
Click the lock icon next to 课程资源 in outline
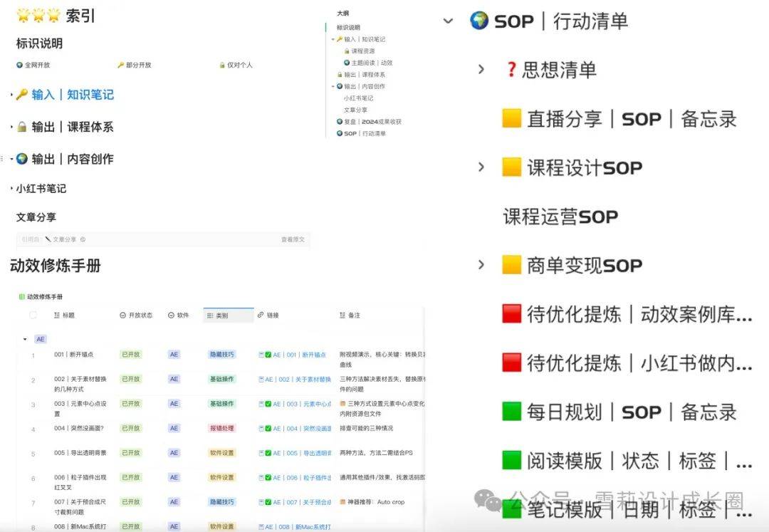click(x=347, y=51)
